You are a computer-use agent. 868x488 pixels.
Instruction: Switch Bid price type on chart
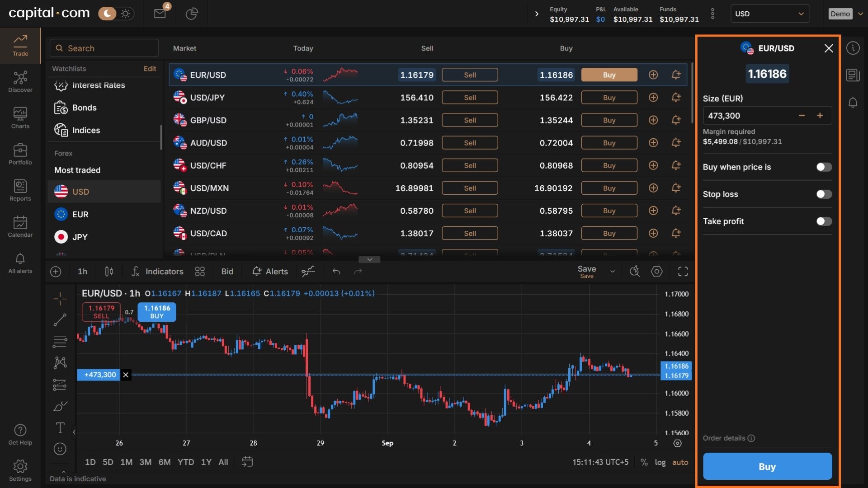click(x=227, y=272)
